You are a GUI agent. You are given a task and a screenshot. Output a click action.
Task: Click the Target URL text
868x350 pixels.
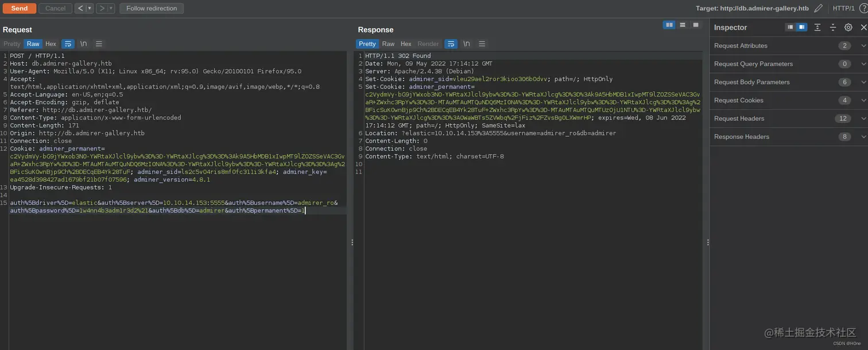[752, 8]
